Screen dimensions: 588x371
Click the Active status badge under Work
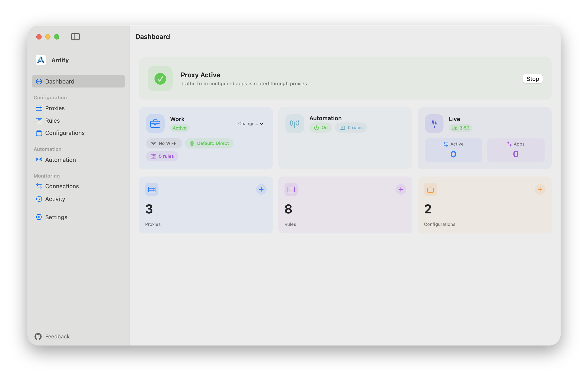(x=180, y=128)
